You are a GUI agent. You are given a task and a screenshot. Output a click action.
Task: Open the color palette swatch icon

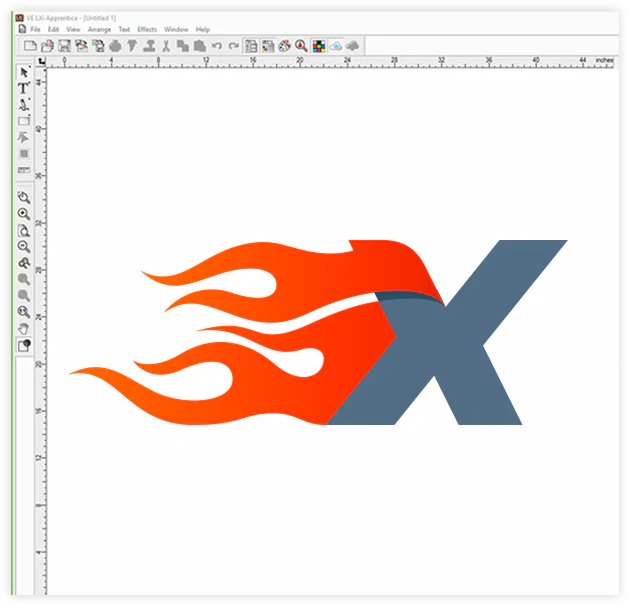tap(318, 46)
